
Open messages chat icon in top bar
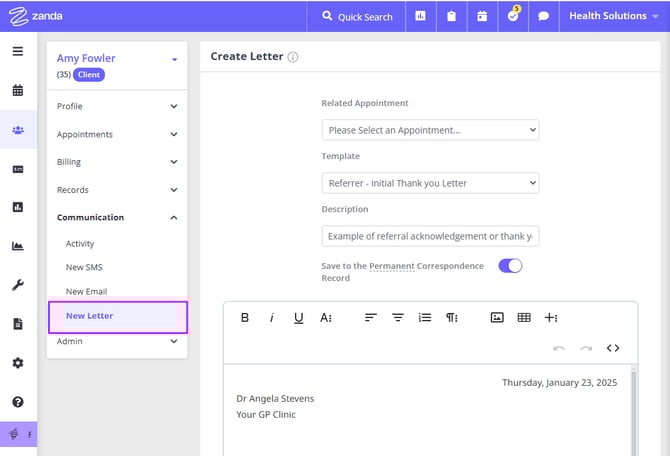point(544,16)
